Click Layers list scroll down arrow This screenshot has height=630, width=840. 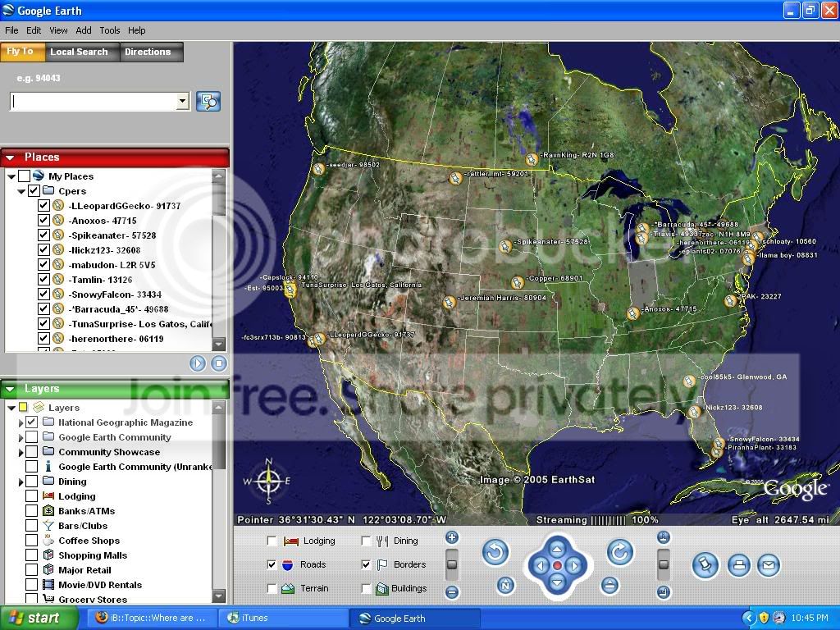tap(218, 596)
